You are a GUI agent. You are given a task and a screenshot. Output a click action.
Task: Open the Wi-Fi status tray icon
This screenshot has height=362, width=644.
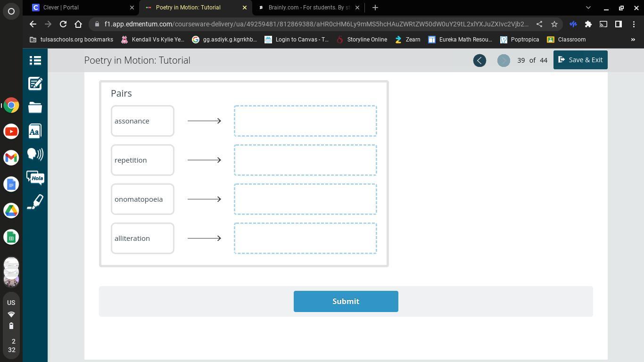point(11,314)
